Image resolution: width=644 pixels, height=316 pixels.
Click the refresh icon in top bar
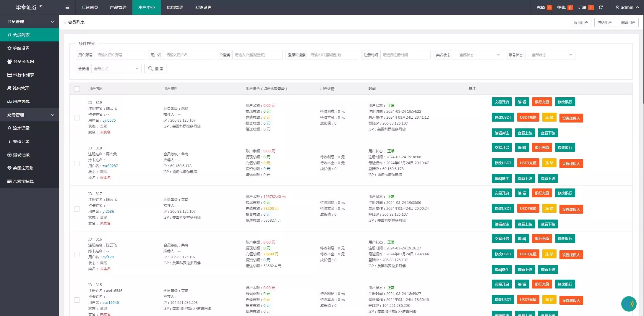click(x=601, y=7)
